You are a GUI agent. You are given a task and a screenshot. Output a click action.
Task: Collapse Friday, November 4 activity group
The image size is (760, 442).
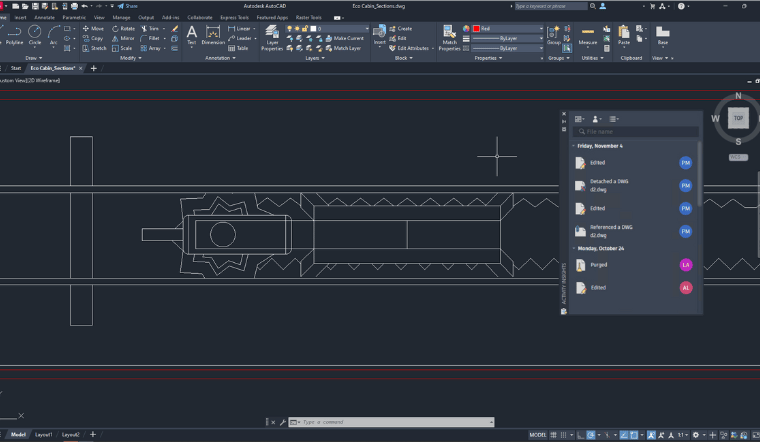[x=574, y=146]
